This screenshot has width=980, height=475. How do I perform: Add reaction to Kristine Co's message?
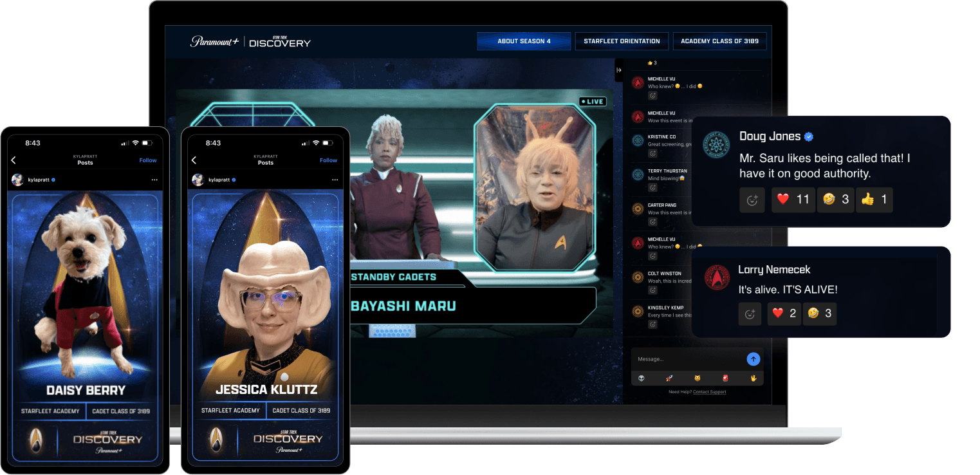(652, 153)
